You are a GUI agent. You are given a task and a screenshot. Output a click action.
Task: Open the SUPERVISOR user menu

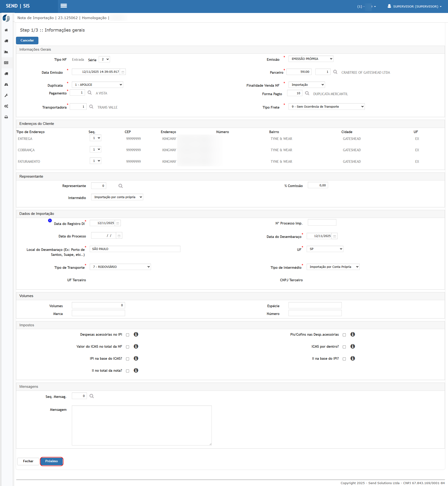[x=414, y=6]
